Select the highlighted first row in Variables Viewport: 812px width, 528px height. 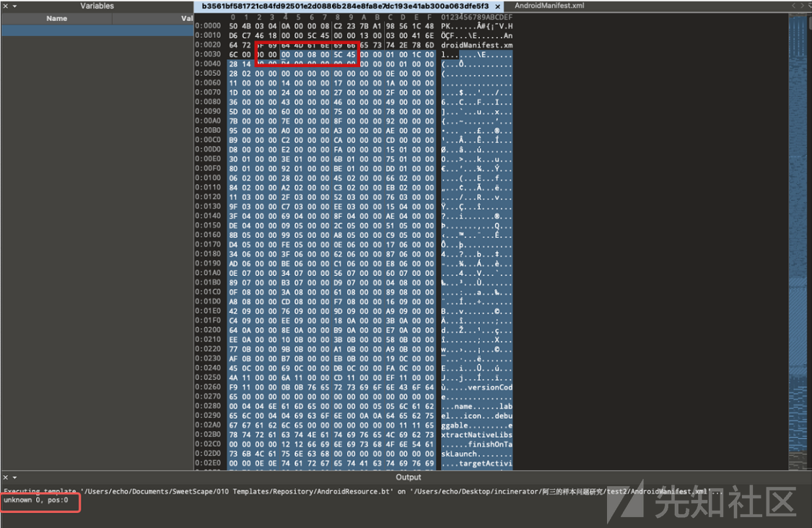97,30
